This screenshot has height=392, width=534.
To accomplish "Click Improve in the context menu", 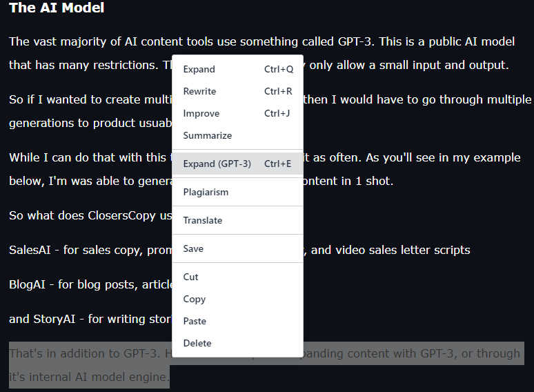I will point(237,113).
